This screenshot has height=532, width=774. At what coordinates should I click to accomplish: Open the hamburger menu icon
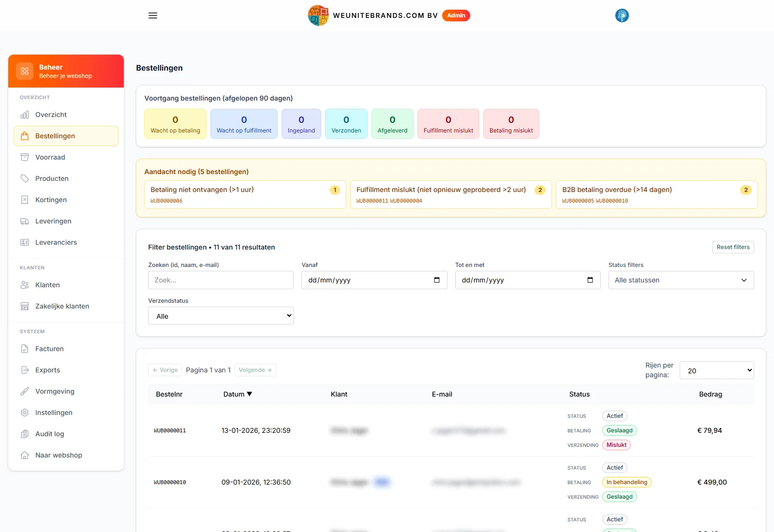pyautogui.click(x=153, y=15)
